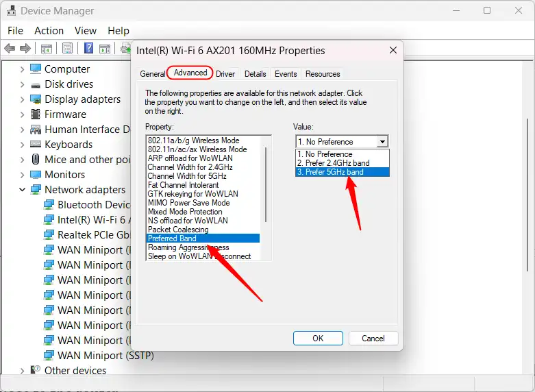Select 'Mixed Mode Protection' property
The image size is (535, 392).
click(x=203, y=211)
